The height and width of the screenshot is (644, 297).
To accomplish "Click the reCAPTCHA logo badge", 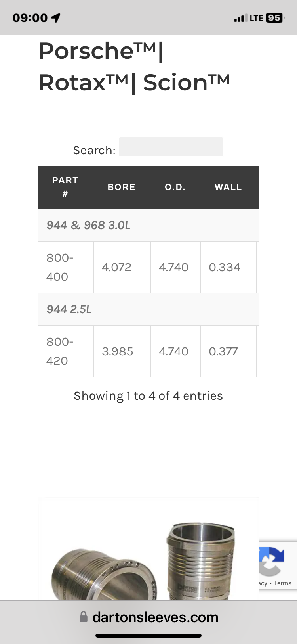I will 272,560.
